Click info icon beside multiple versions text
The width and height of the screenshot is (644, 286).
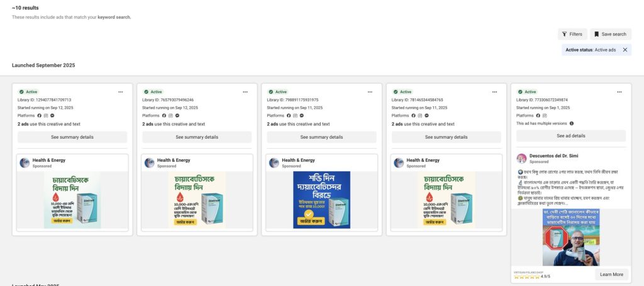coord(572,123)
